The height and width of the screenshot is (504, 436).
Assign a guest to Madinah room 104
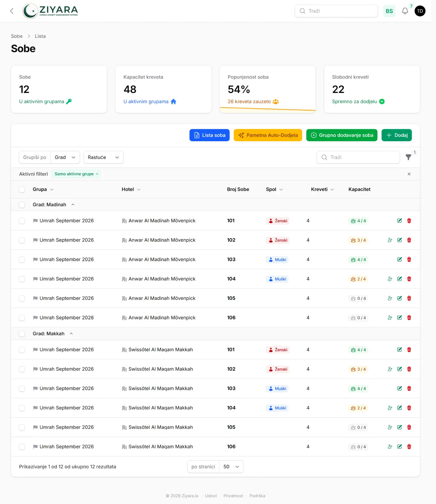[390, 279]
